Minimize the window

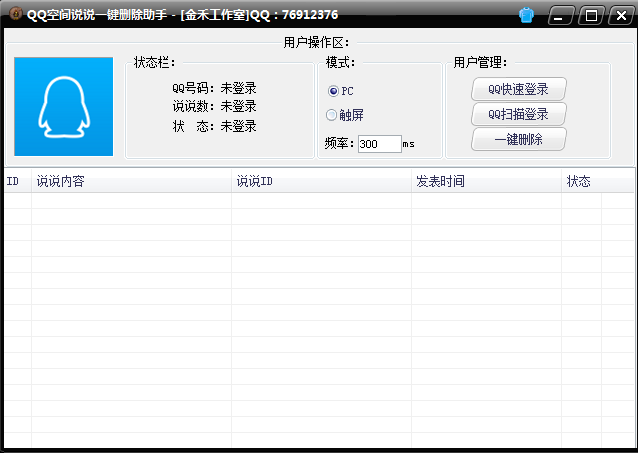coord(560,15)
